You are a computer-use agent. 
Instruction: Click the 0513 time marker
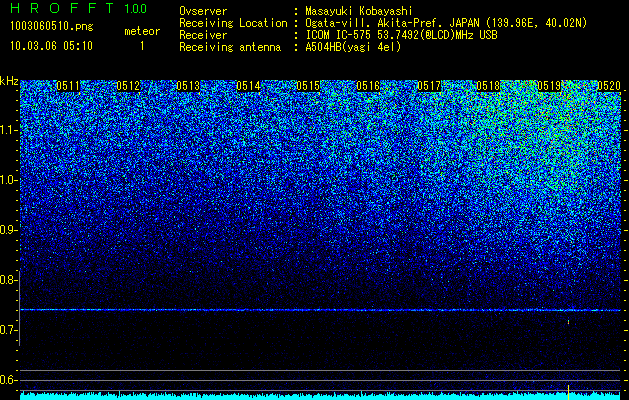188,85
